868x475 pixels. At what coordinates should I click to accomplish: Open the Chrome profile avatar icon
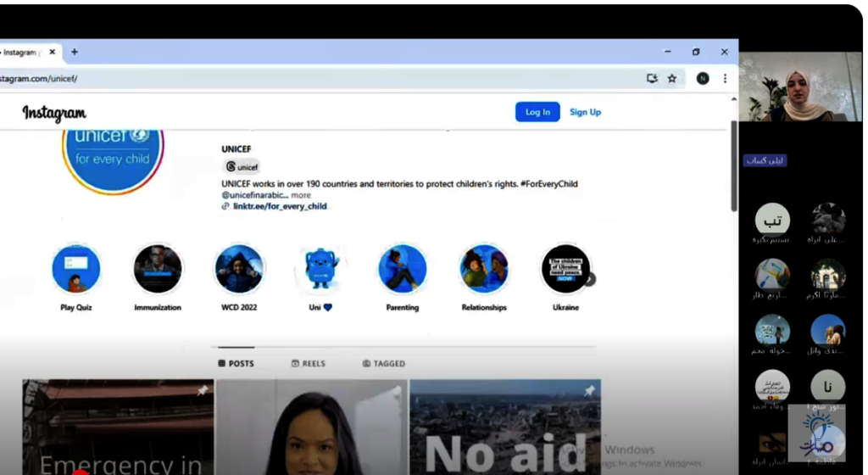(x=703, y=79)
